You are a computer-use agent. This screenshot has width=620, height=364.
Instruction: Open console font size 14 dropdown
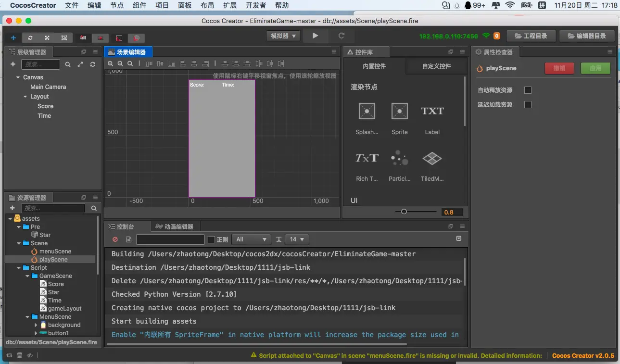pos(297,239)
